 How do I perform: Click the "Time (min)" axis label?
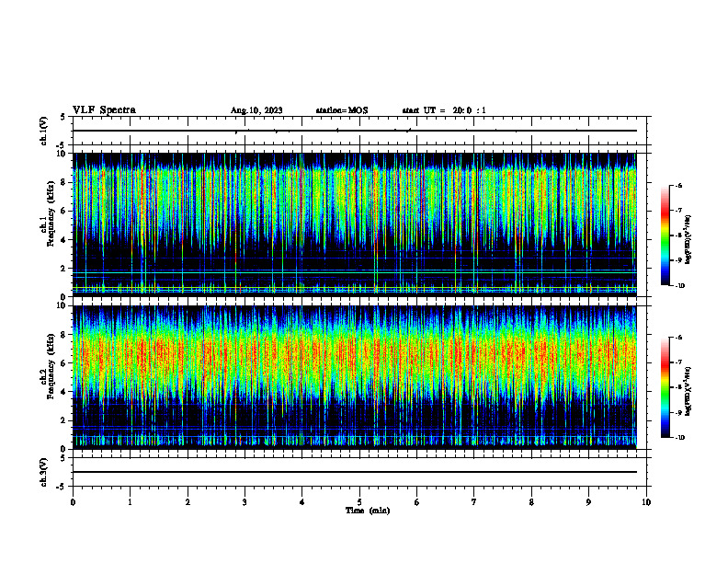click(368, 511)
